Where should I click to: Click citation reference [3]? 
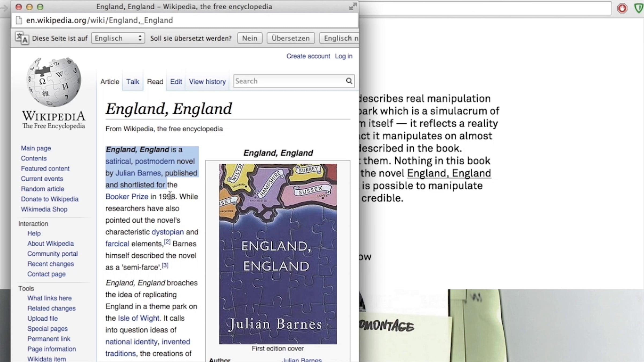(x=165, y=265)
